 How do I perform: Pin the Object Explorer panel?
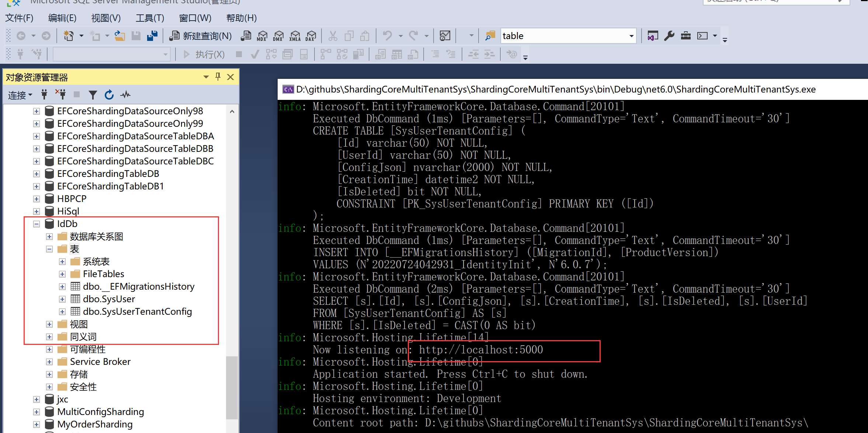pos(218,77)
